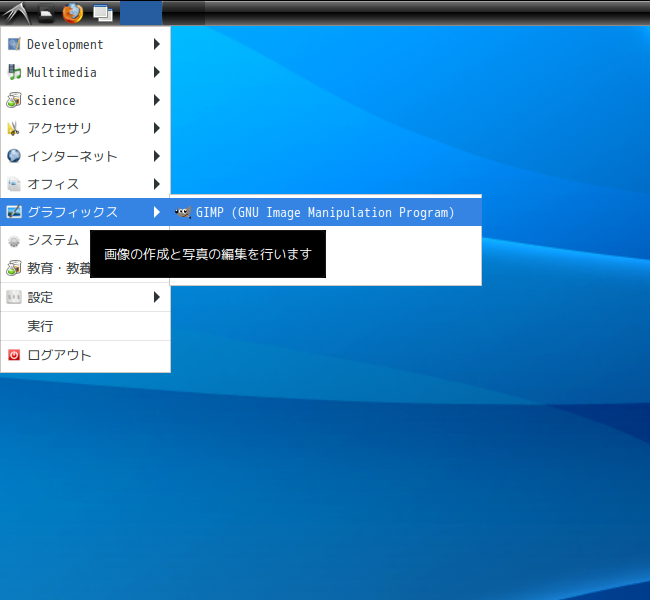Click the blue taskbar window button
Viewport: 650px width, 600px height.
(x=141, y=12)
